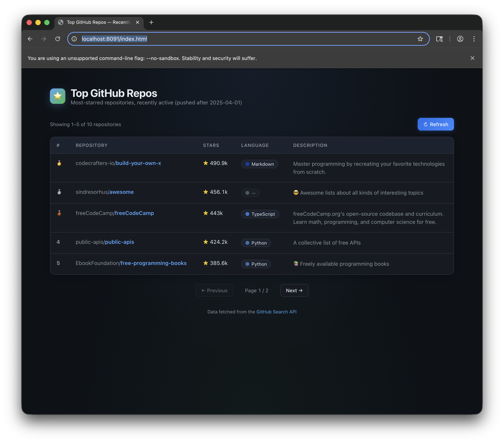Open a new browser tab with the plus button
Image resolution: width=504 pixels, height=443 pixels.
(151, 22)
